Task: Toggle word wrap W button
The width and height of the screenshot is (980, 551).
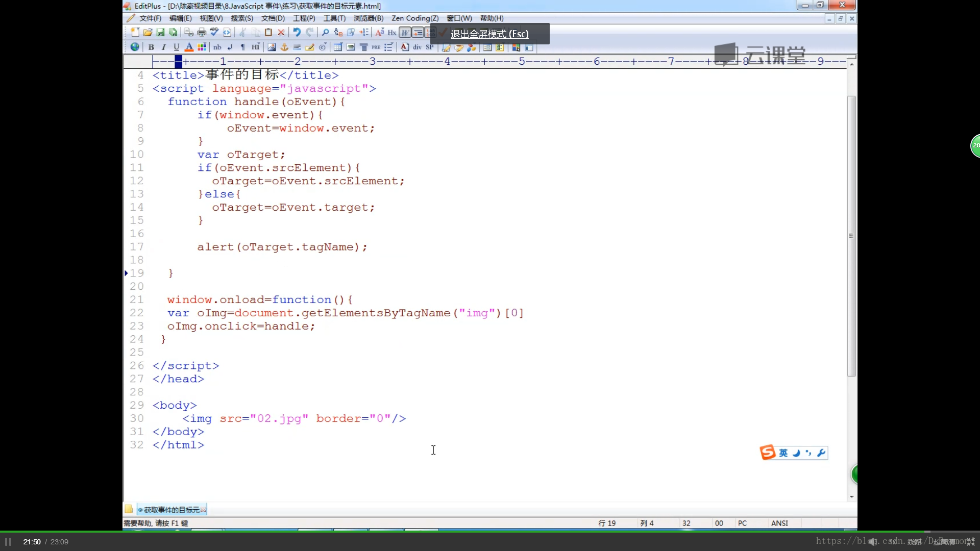Action: click(405, 33)
